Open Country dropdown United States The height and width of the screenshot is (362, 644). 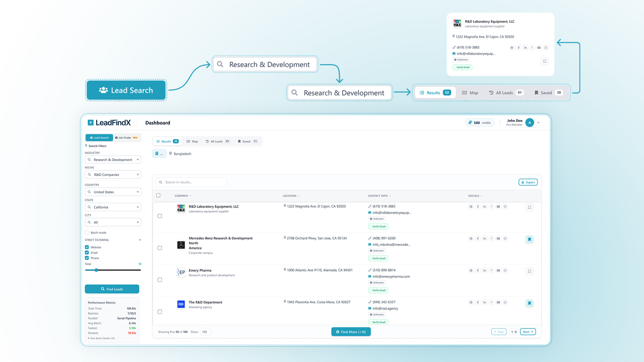[113, 192]
